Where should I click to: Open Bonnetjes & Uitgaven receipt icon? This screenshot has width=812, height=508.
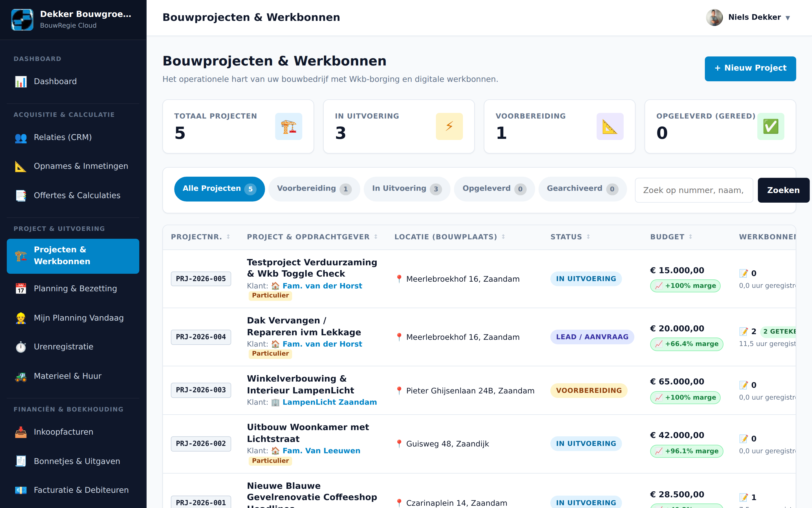click(21, 461)
